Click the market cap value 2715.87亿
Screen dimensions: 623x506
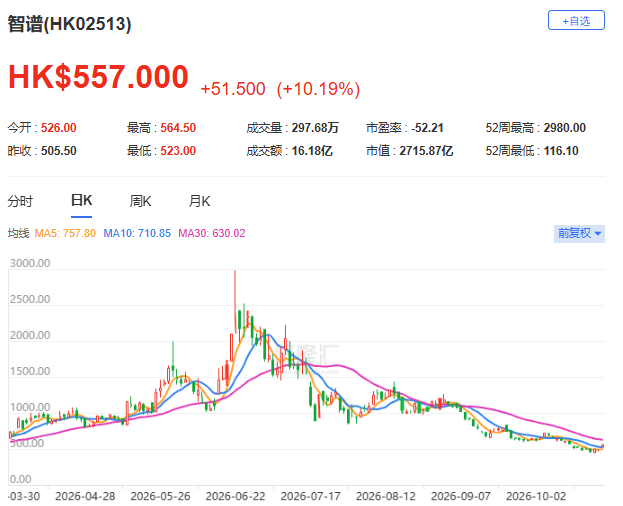[426, 151]
